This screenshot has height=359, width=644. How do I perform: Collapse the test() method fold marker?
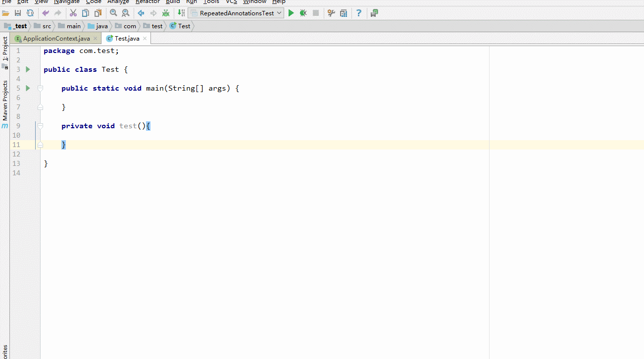pos(41,126)
